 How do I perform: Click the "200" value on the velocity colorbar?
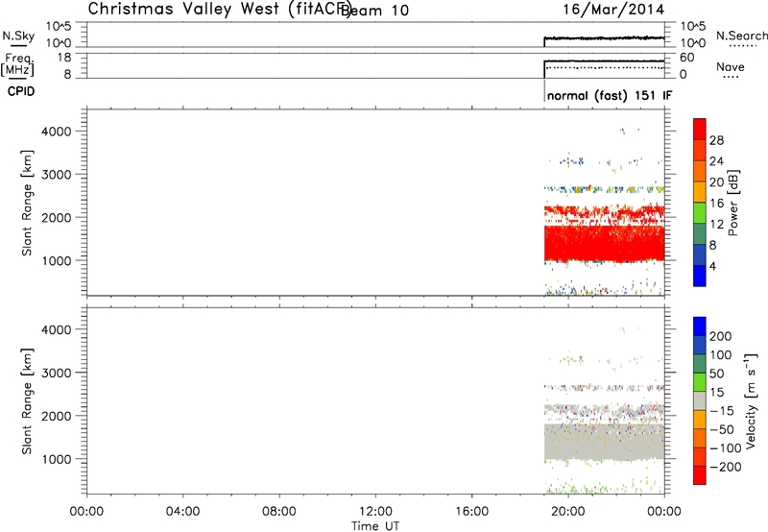pyautogui.click(x=721, y=336)
